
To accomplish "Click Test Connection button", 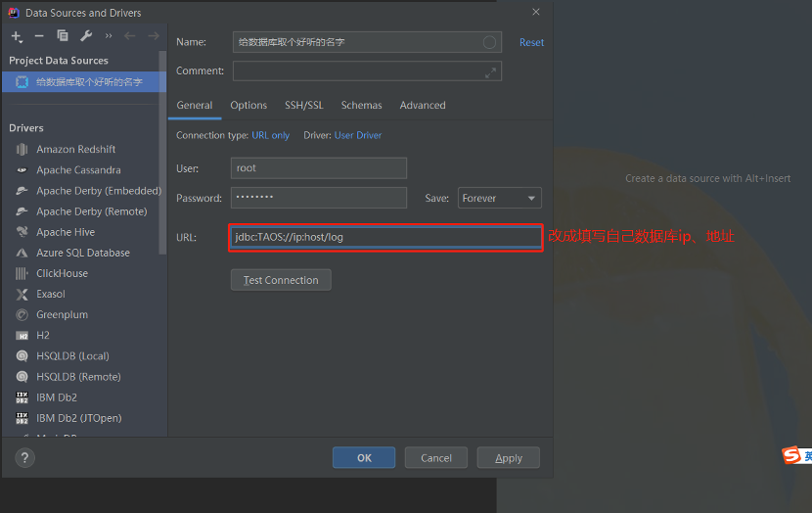I will click(281, 280).
